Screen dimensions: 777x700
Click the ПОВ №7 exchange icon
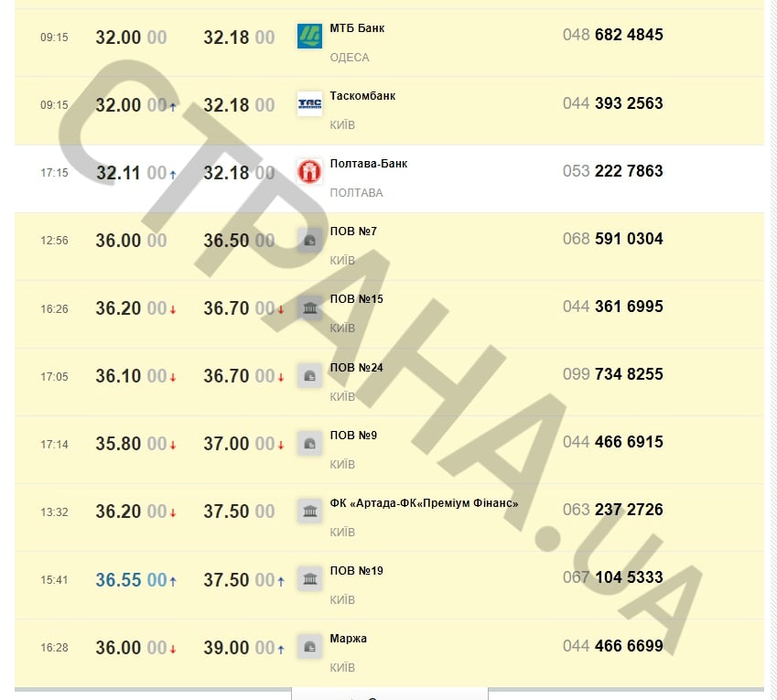click(309, 240)
